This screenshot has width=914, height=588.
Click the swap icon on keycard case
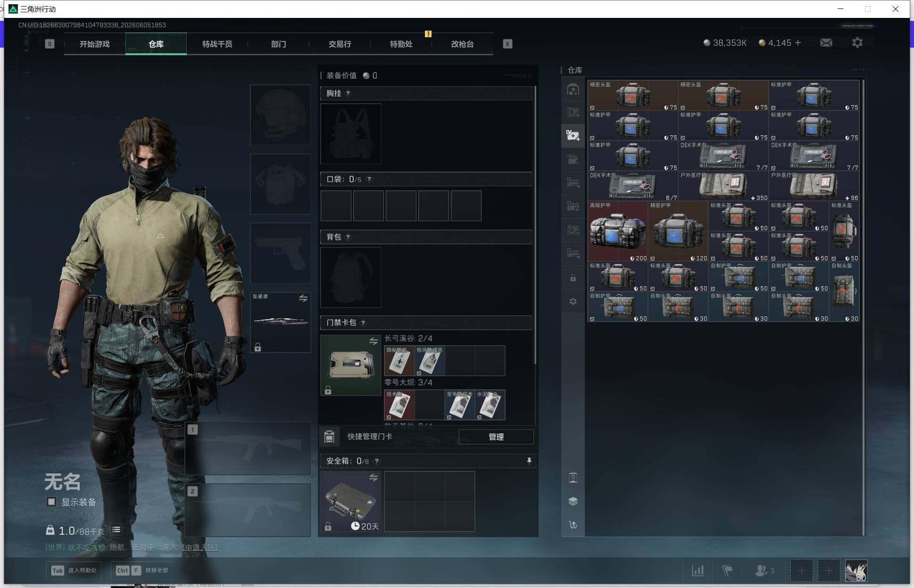[x=373, y=341]
